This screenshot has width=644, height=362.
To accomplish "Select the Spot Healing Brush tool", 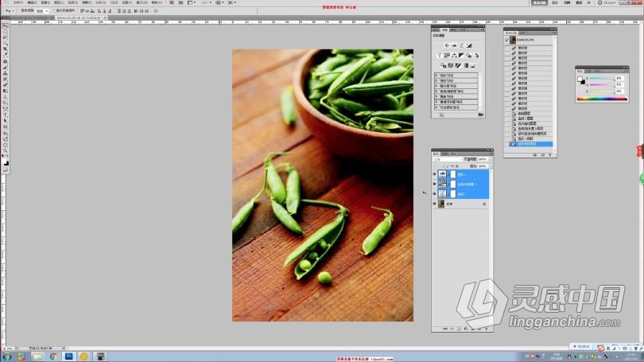I will point(6,61).
